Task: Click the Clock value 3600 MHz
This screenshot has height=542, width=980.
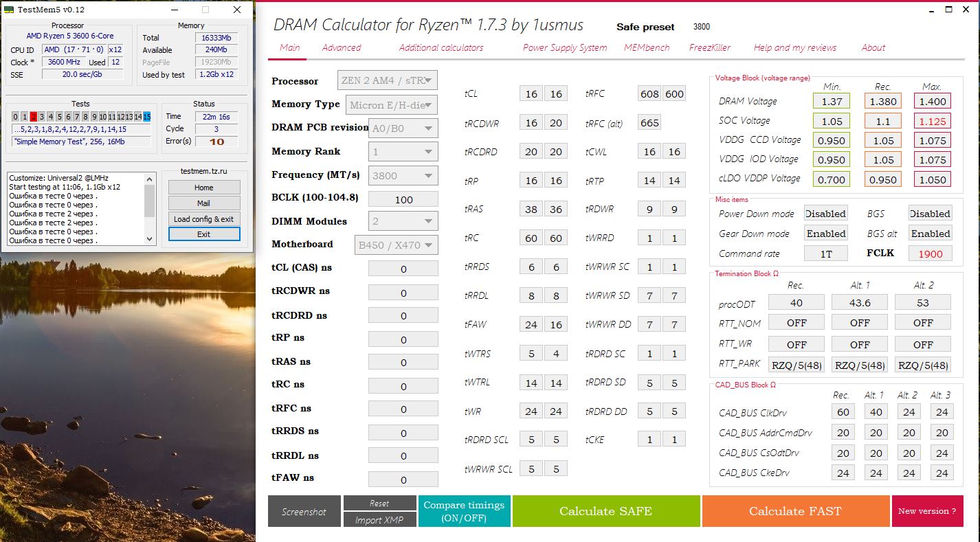Action: pyautogui.click(x=65, y=62)
